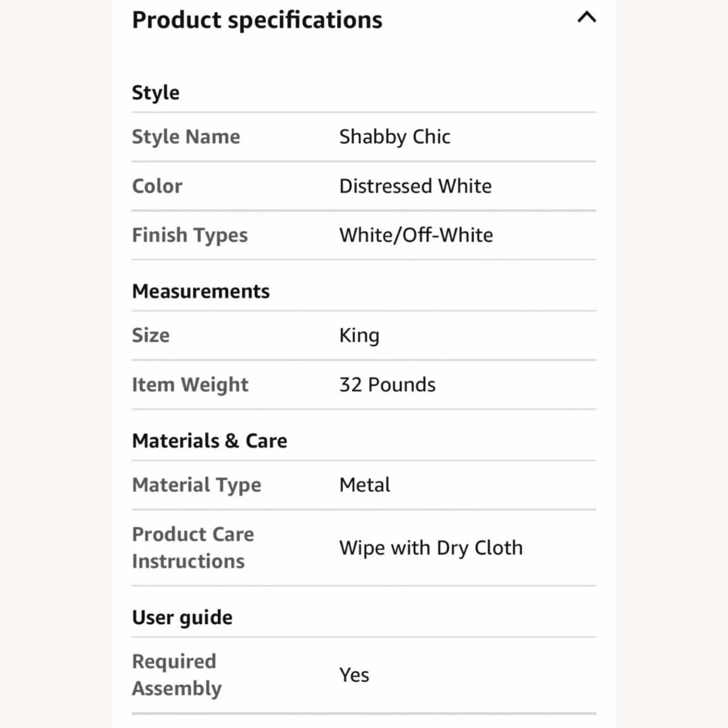Click the Metal material value
Screen dimensions: 728x728
pyautogui.click(x=364, y=485)
